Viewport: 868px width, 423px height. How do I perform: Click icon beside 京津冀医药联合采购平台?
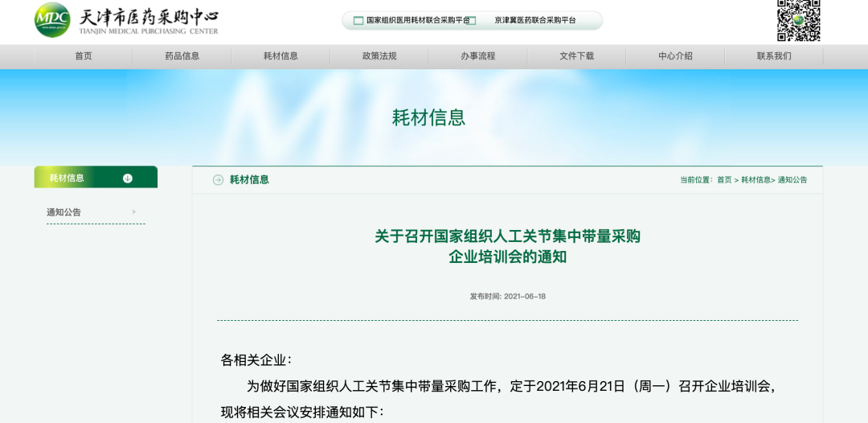[472, 21]
